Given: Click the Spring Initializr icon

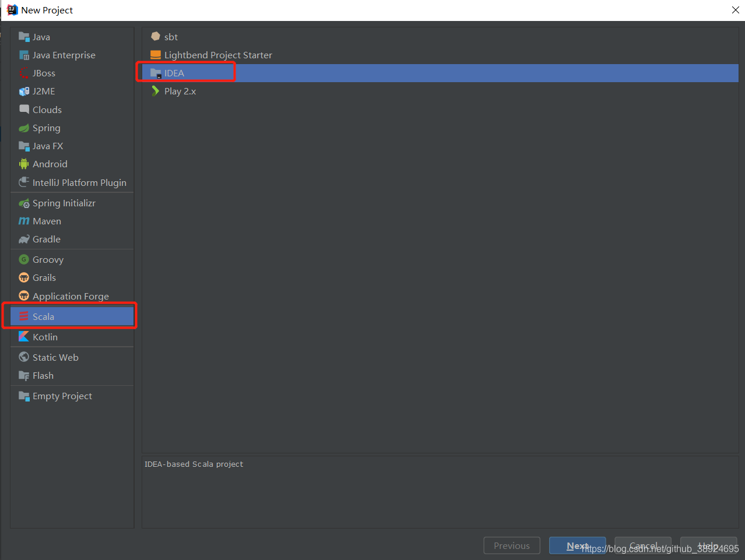Looking at the screenshot, I should pos(24,203).
